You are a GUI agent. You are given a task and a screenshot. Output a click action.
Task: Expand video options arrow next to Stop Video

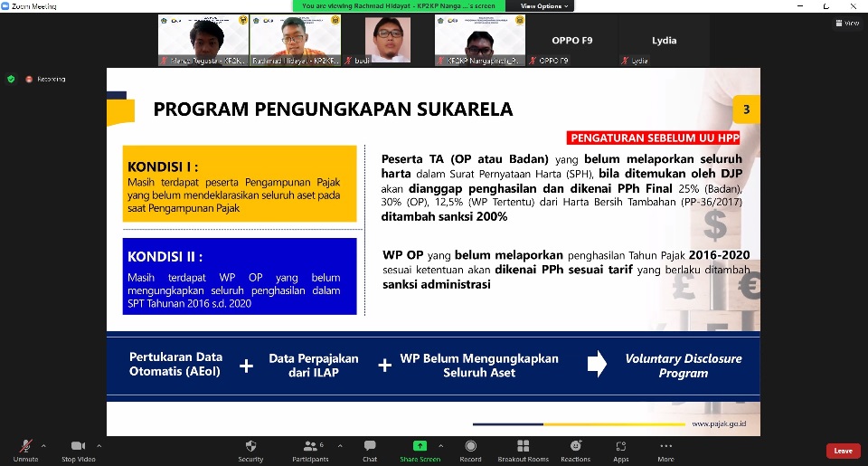(99, 445)
